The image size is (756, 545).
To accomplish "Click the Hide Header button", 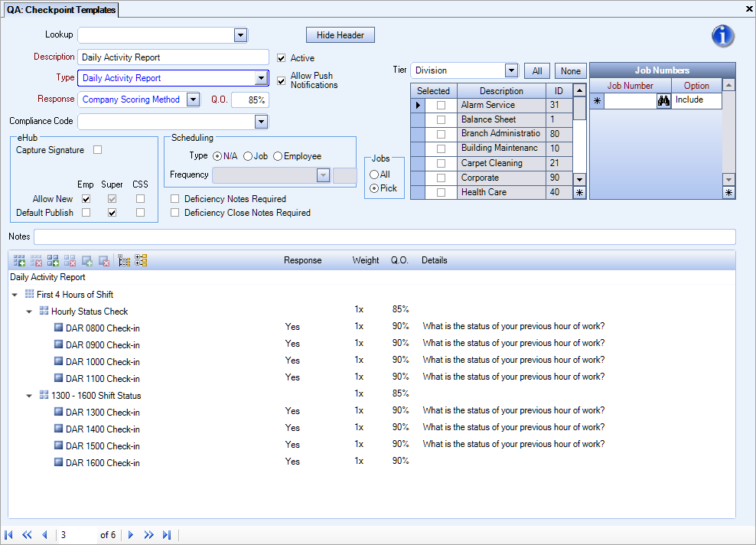I will tap(340, 34).
